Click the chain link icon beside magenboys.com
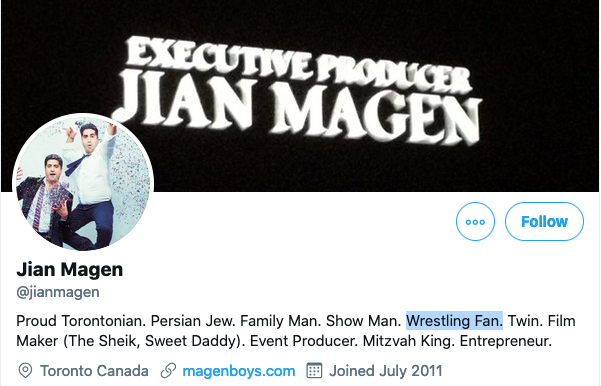The image size is (601, 386). [x=168, y=371]
